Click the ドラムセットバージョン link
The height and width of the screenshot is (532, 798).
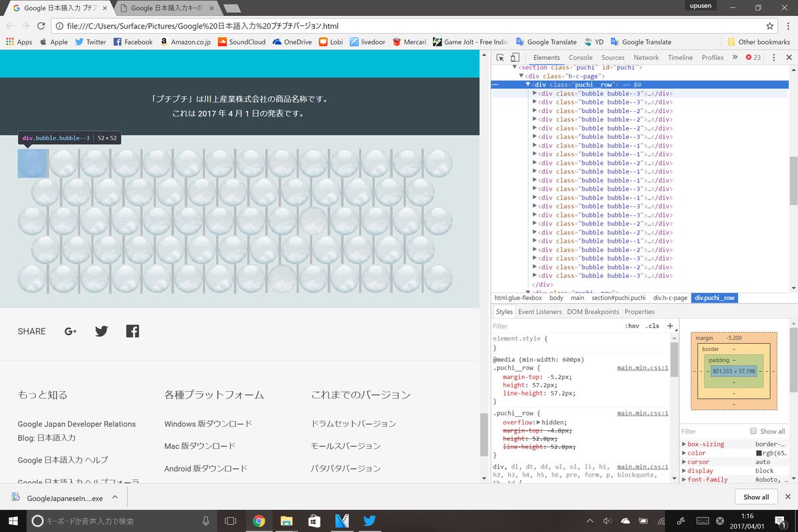[x=353, y=424]
